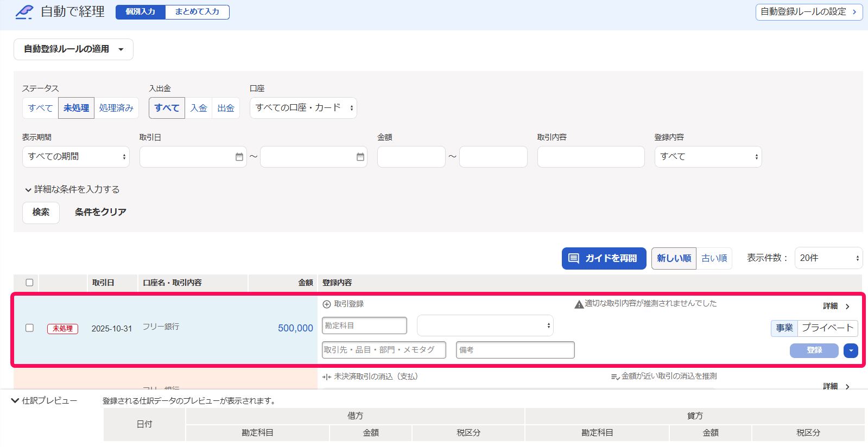Click 取引日 column header
The width and height of the screenshot is (868, 447).
pyautogui.click(x=103, y=283)
